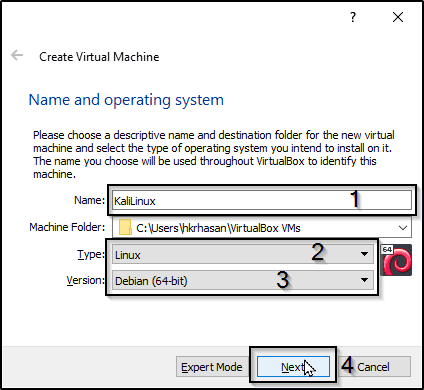Close the Create Virtual Machine dialog

pos(398,17)
